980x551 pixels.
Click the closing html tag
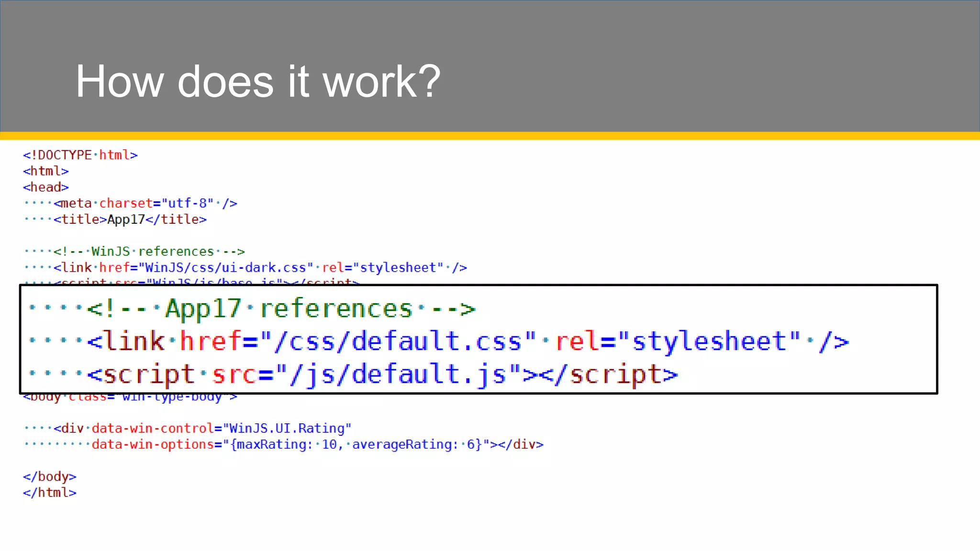[50, 493]
